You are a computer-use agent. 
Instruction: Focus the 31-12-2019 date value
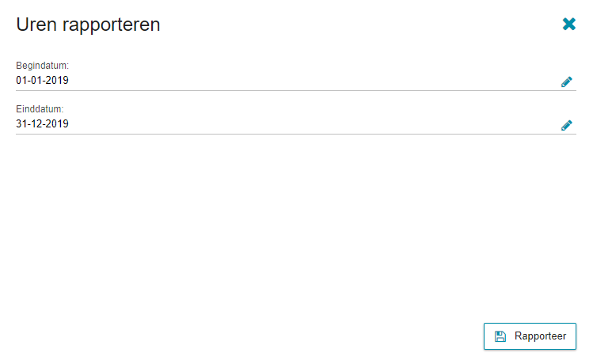[x=43, y=124]
